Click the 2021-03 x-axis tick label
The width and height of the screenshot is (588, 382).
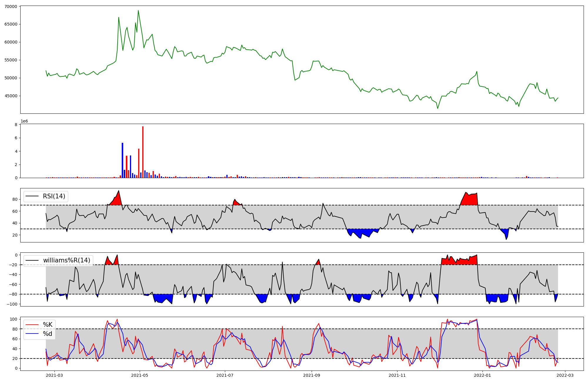pyautogui.click(x=54, y=375)
